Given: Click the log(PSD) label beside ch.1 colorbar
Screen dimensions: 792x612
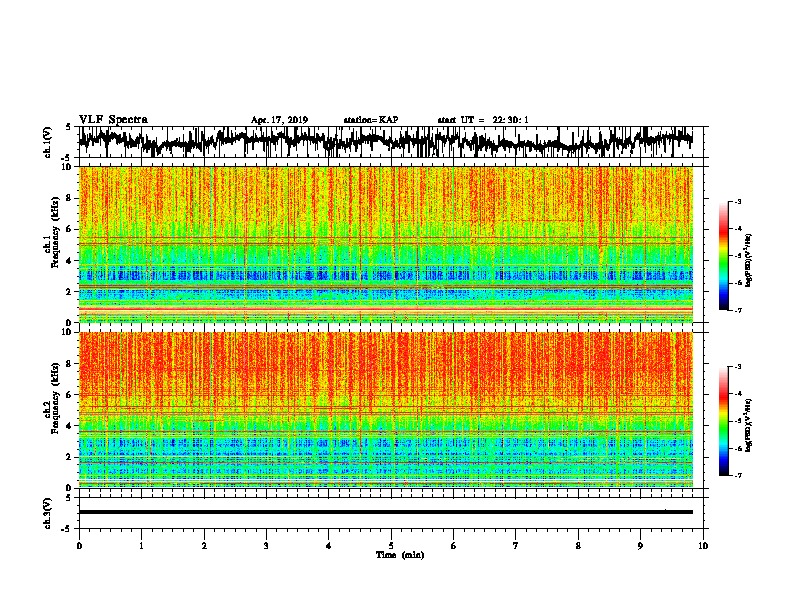Looking at the screenshot, I should tap(748, 261).
